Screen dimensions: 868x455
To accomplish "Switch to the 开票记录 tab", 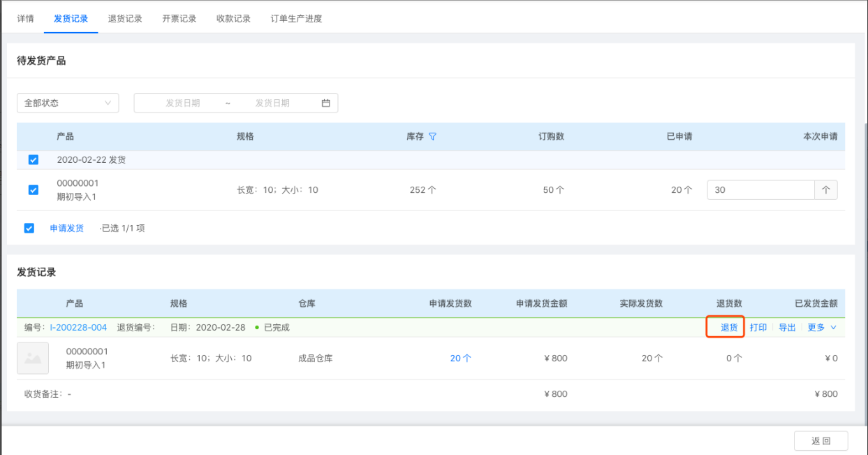I will pyautogui.click(x=179, y=19).
